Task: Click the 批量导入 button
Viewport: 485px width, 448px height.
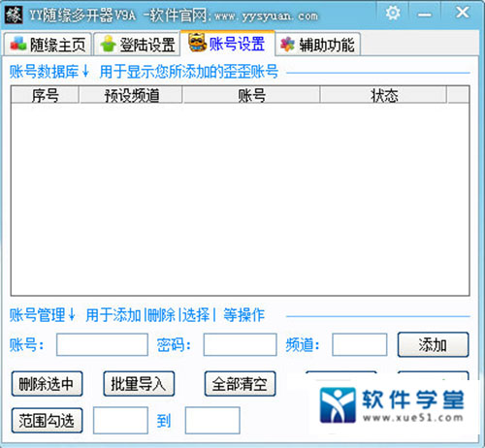Action: click(139, 384)
